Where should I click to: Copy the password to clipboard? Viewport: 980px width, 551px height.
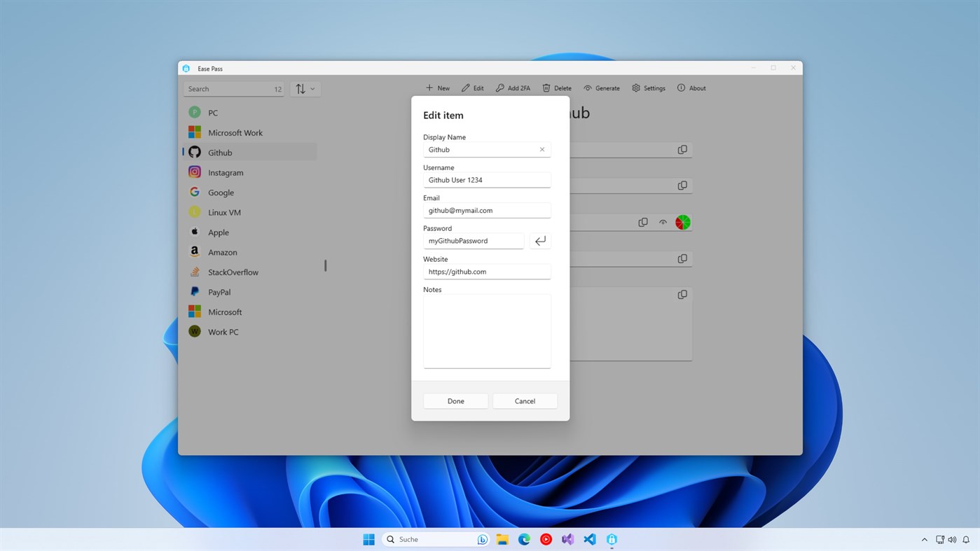point(643,222)
